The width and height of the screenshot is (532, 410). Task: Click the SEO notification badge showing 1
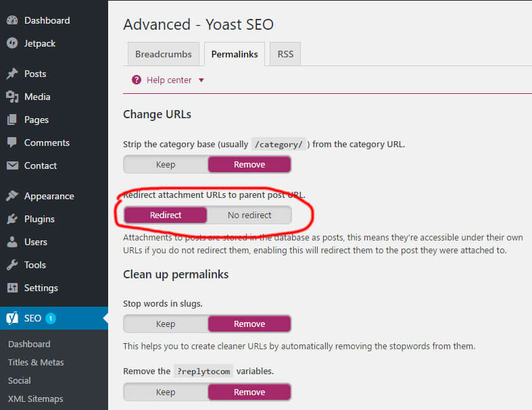51,318
